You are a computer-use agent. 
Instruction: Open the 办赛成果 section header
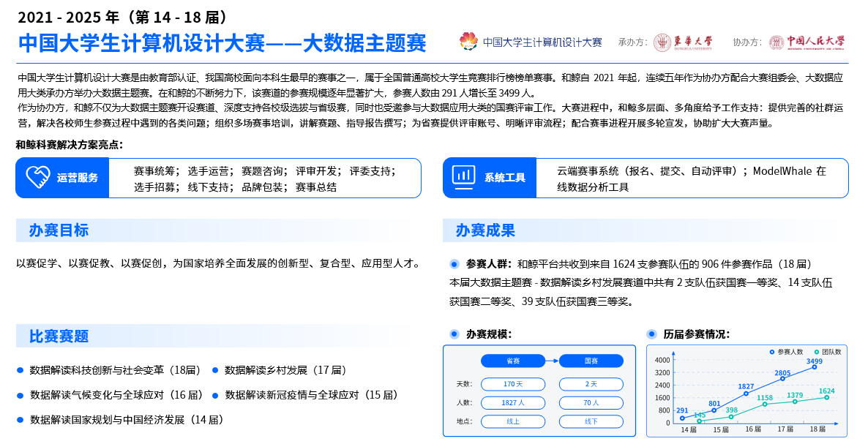[485, 230]
